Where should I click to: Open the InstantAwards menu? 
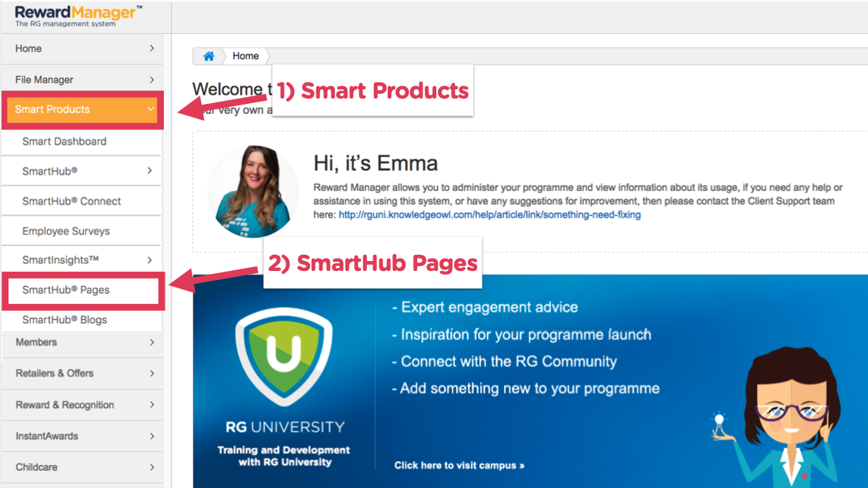coord(82,436)
